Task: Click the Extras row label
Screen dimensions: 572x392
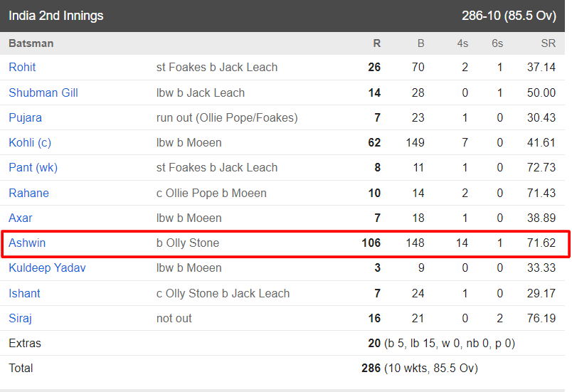Action: (x=25, y=343)
